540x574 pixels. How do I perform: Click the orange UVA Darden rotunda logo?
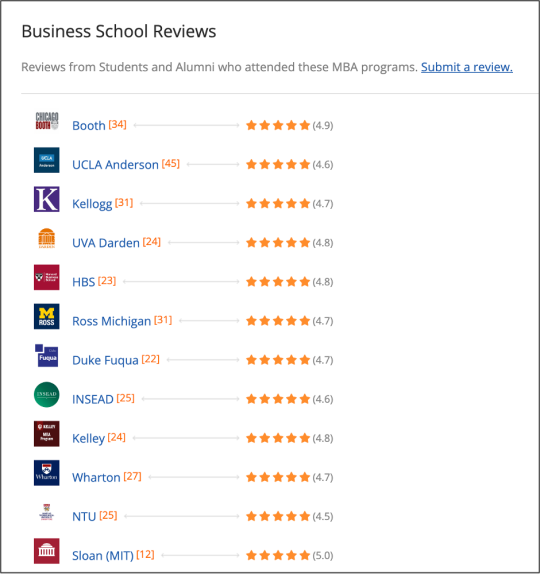(46, 238)
